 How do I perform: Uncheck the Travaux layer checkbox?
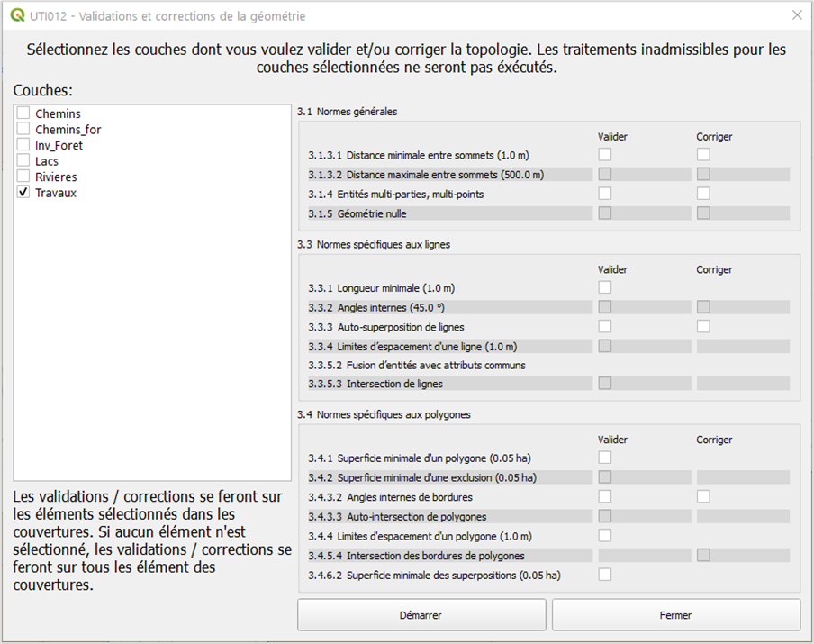[x=23, y=193]
